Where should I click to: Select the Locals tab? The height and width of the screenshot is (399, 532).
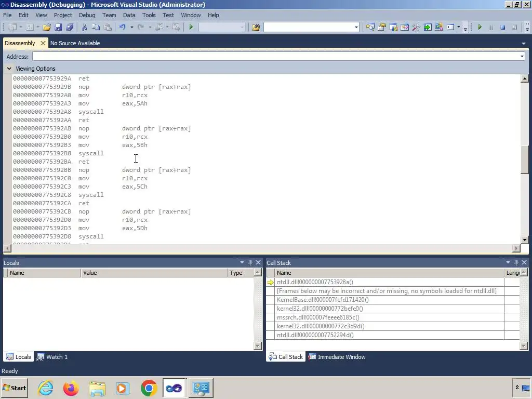pyautogui.click(x=19, y=357)
